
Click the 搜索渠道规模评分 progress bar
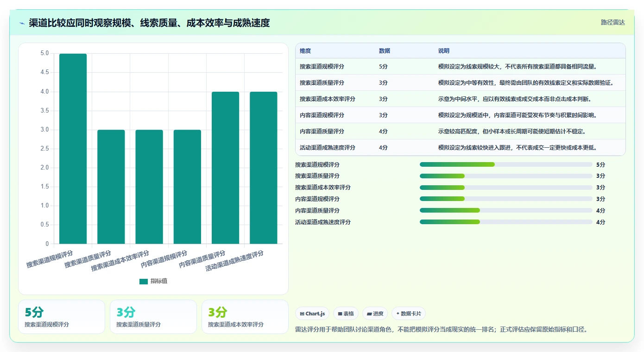pyautogui.click(x=506, y=164)
